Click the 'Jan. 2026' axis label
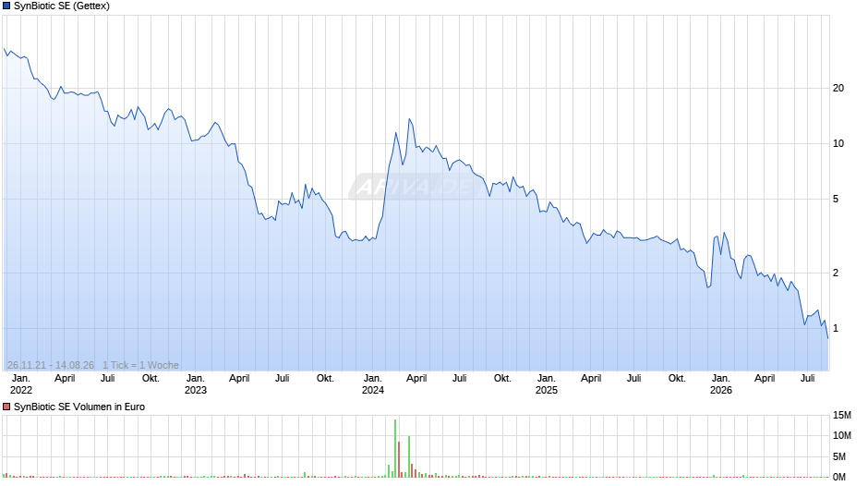The width and height of the screenshot is (868, 486). [721, 384]
